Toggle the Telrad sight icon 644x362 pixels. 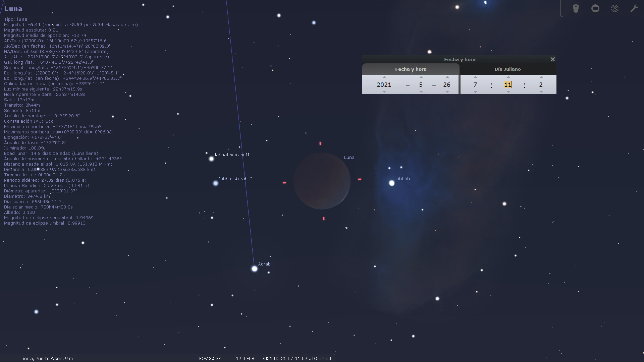pyautogui.click(x=614, y=8)
